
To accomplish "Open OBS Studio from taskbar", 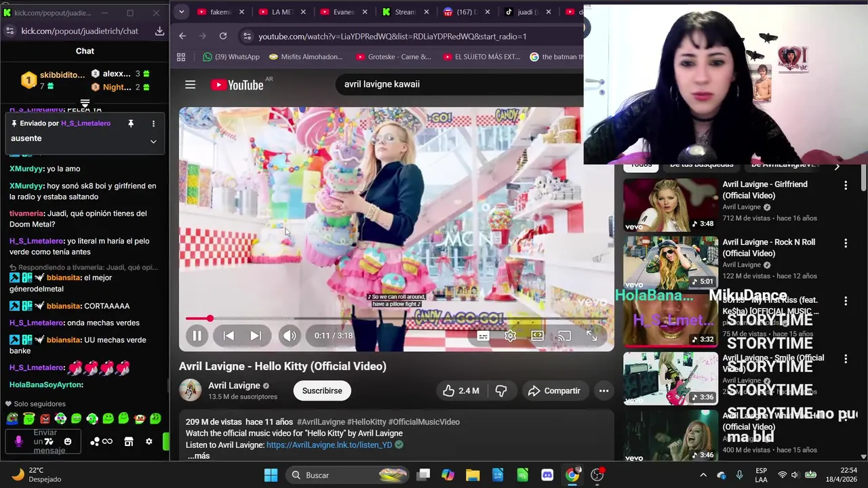I will tap(597, 475).
